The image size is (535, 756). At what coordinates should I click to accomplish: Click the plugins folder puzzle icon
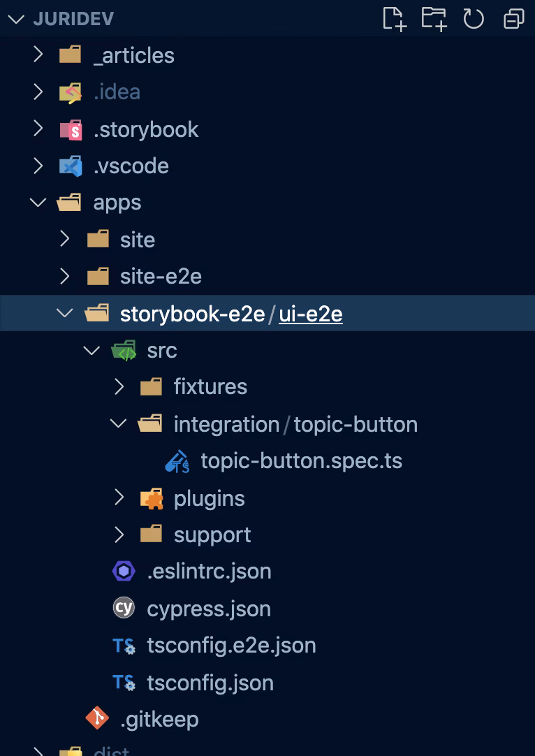[151, 498]
